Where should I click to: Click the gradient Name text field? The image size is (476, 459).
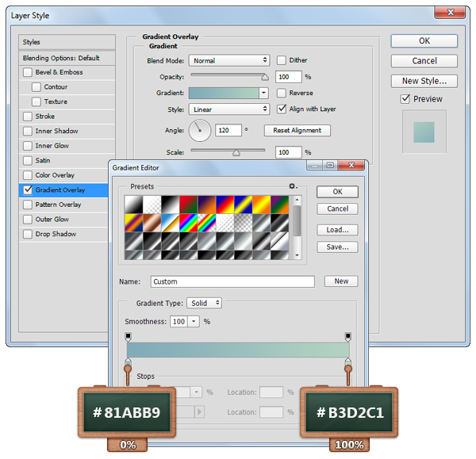pyautogui.click(x=232, y=281)
